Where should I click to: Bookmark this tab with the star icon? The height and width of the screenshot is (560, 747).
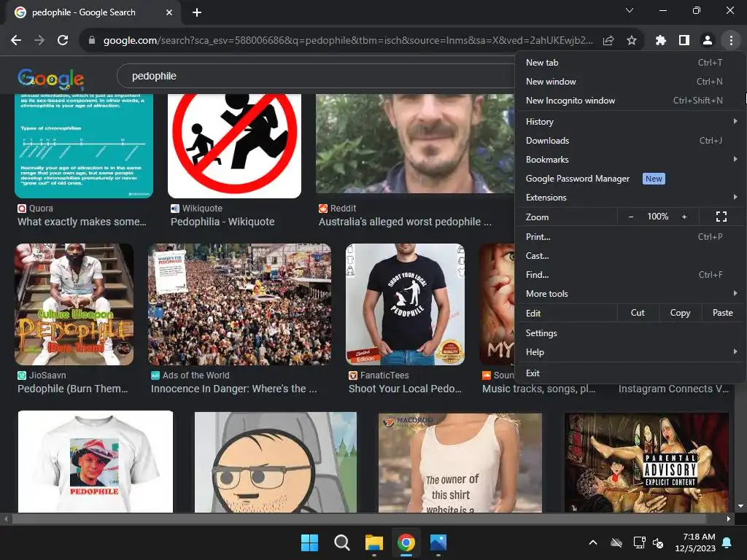click(x=632, y=41)
